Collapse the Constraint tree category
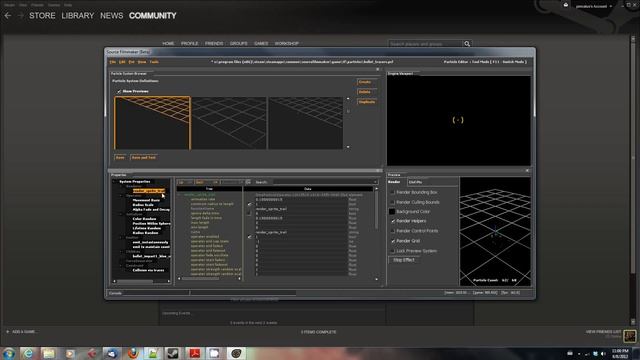 click(121, 265)
